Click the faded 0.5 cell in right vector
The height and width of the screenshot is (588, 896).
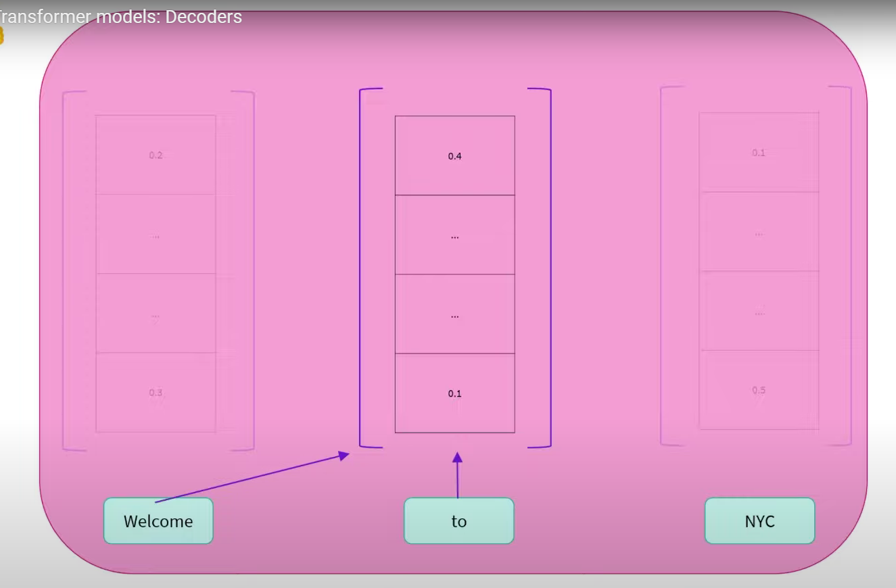(x=759, y=390)
